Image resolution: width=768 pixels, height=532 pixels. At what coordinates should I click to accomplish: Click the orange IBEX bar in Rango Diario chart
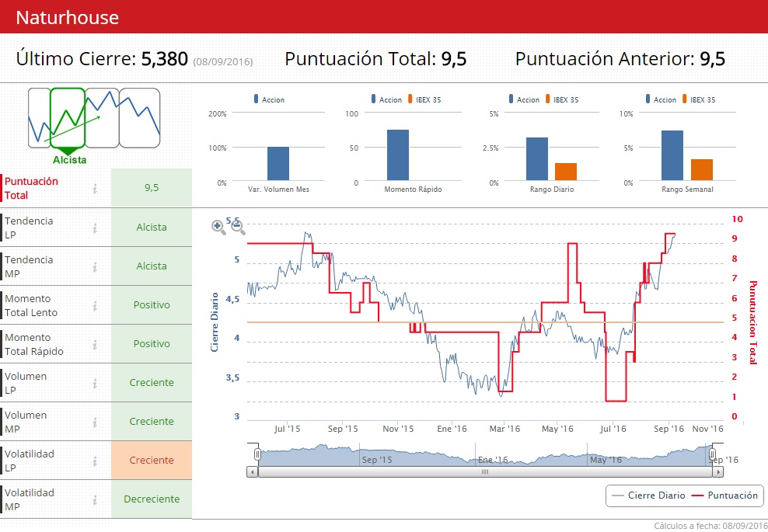point(566,172)
